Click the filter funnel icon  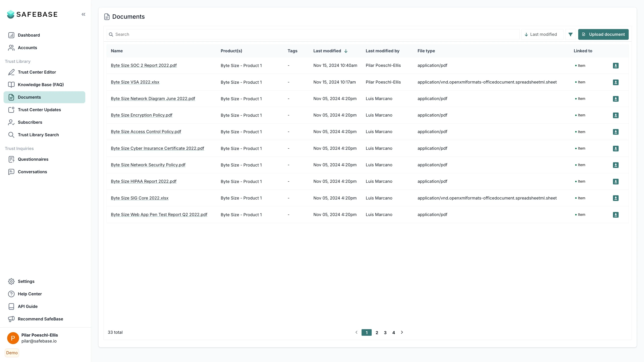570,35
